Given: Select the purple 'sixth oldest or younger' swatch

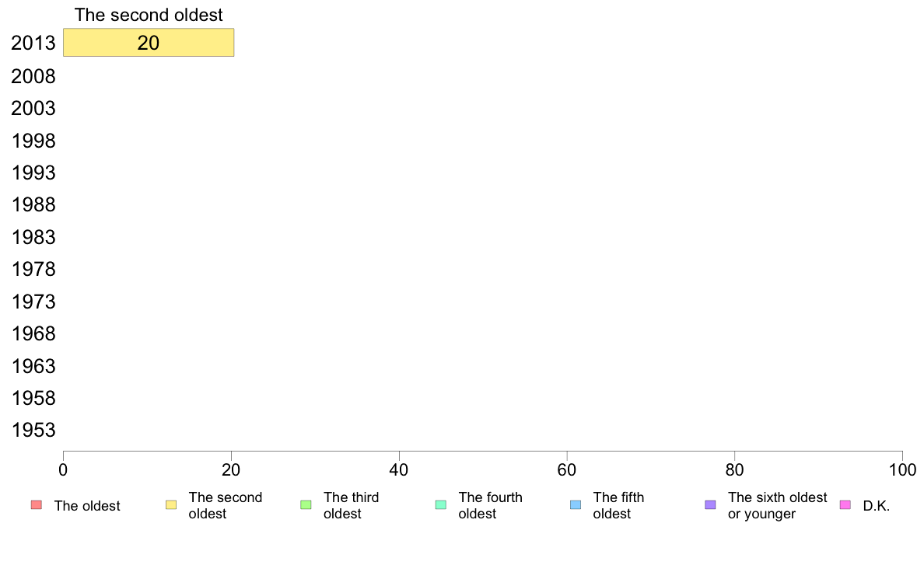Looking at the screenshot, I should pos(711,505).
